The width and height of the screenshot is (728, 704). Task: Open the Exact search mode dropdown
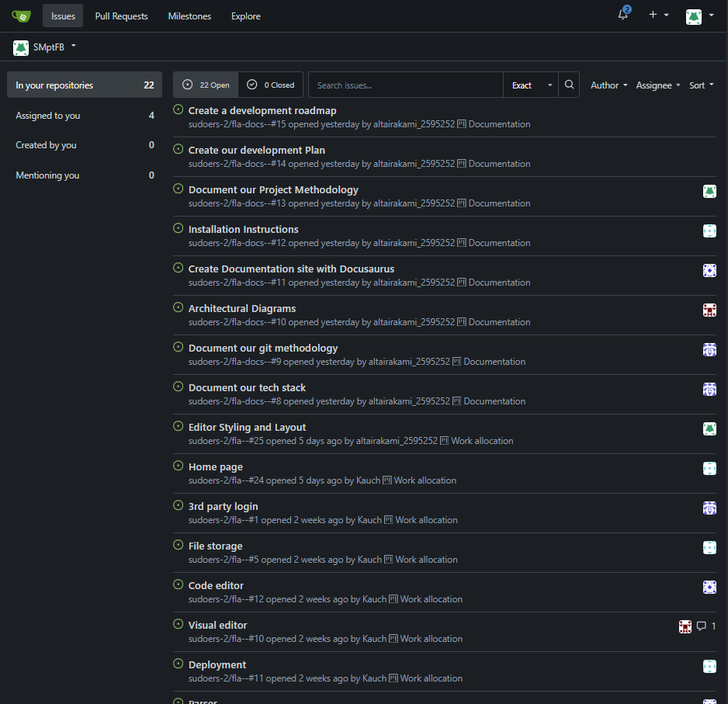[x=531, y=85]
